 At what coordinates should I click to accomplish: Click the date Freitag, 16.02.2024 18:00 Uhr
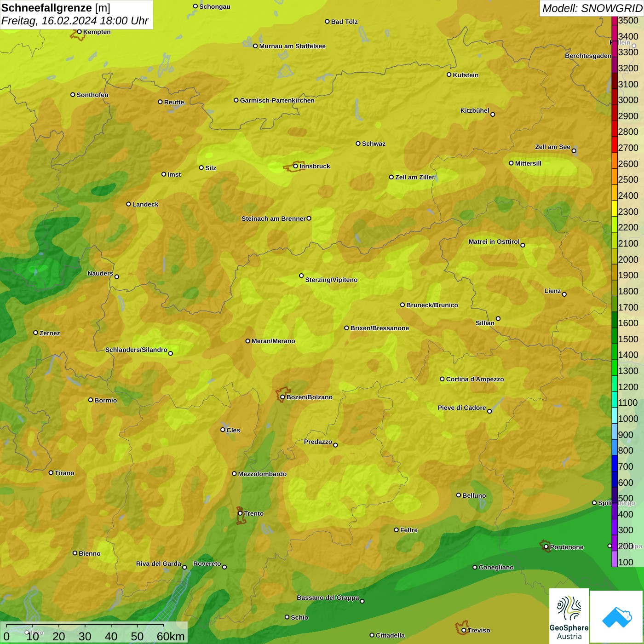(75, 21)
